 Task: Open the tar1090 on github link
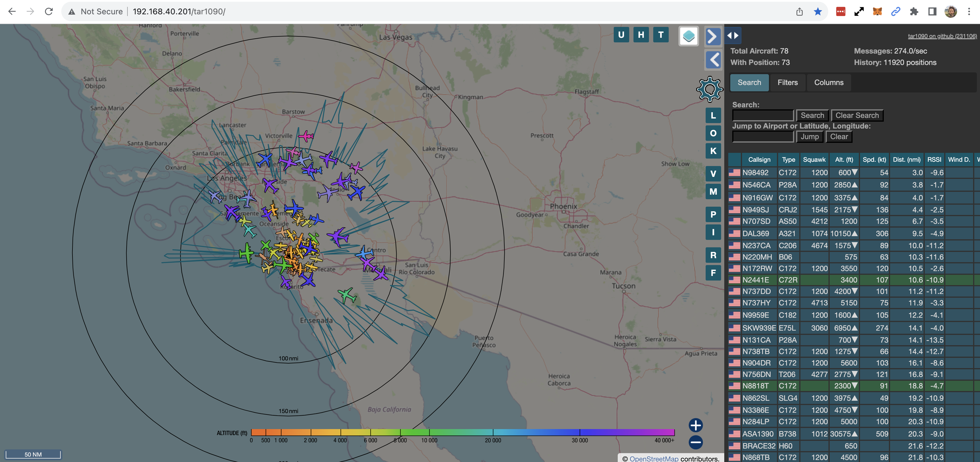942,36
